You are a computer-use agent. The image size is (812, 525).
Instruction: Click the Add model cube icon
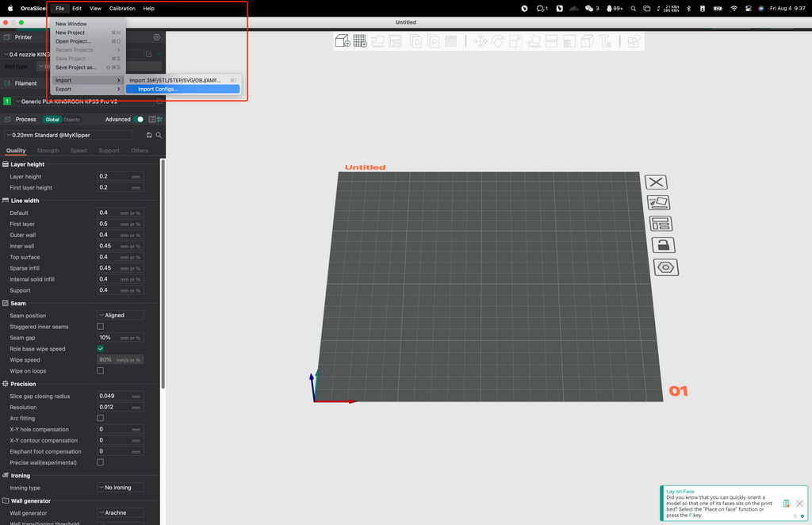click(343, 40)
